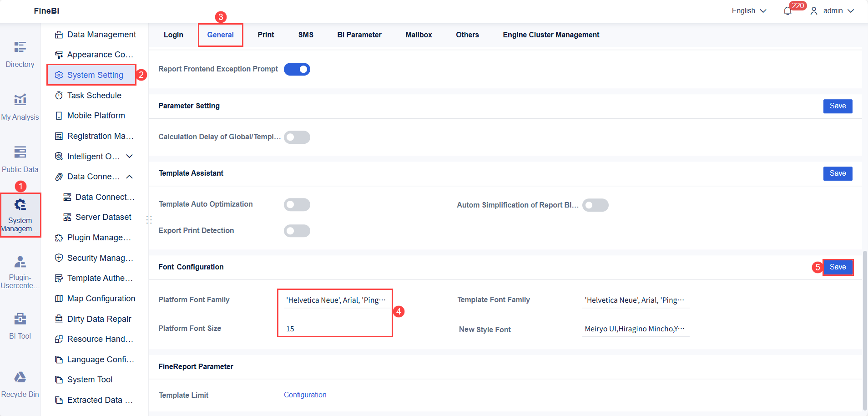Viewport: 868px width, 416px height.
Task: Collapse the Data Connection tree item
Action: tap(130, 177)
